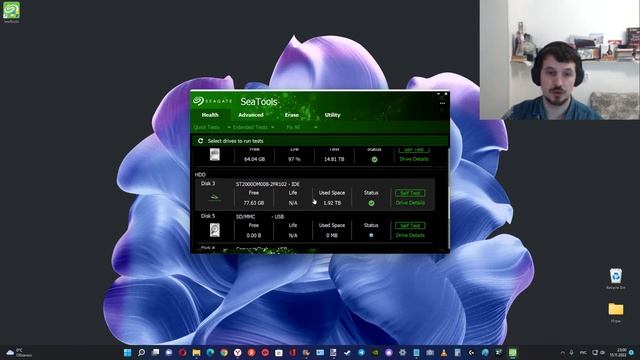Click Self Test for Disk 5
Image resolution: width=640 pixels, height=360 pixels.
(410, 226)
